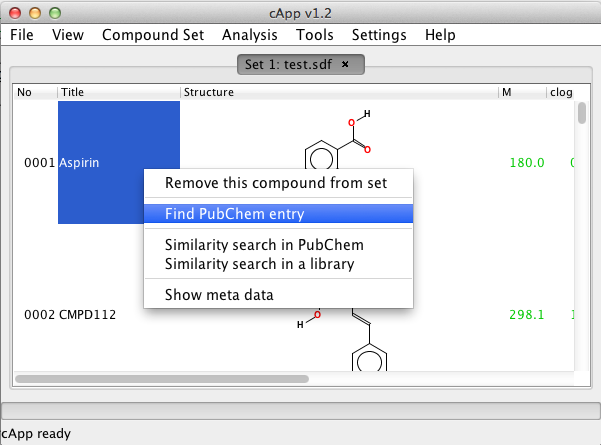Click the Aspirin structure drawing
601x445 pixels.
click(x=338, y=140)
